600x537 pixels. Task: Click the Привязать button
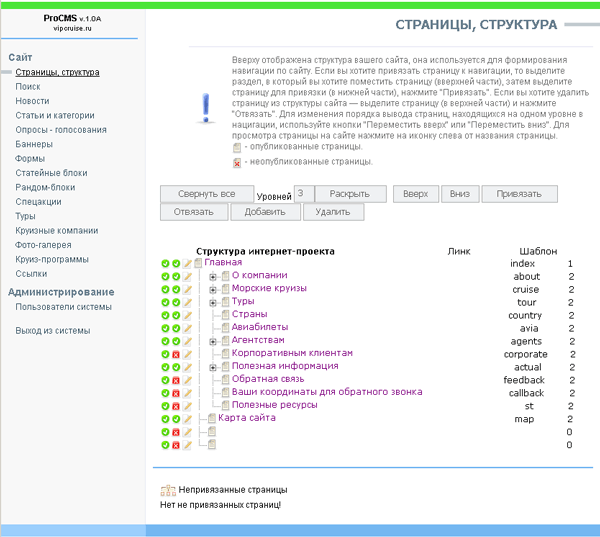tap(519, 194)
